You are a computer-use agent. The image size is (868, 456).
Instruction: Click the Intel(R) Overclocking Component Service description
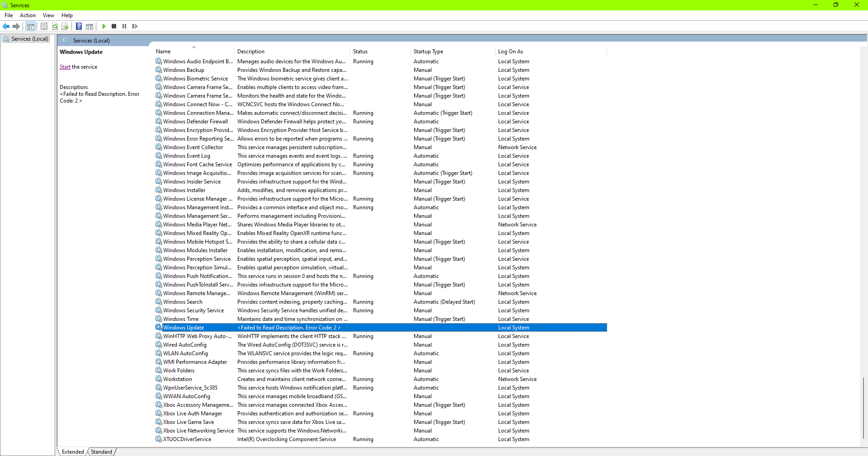287,439
